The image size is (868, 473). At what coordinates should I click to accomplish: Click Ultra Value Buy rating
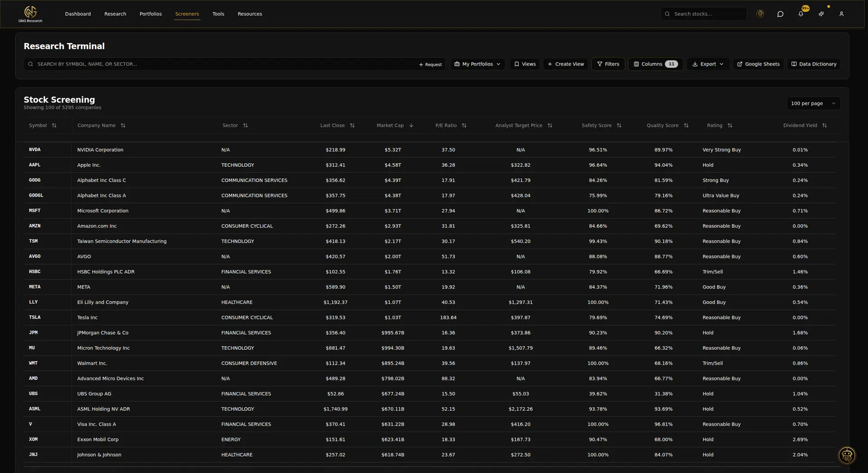[721, 196]
